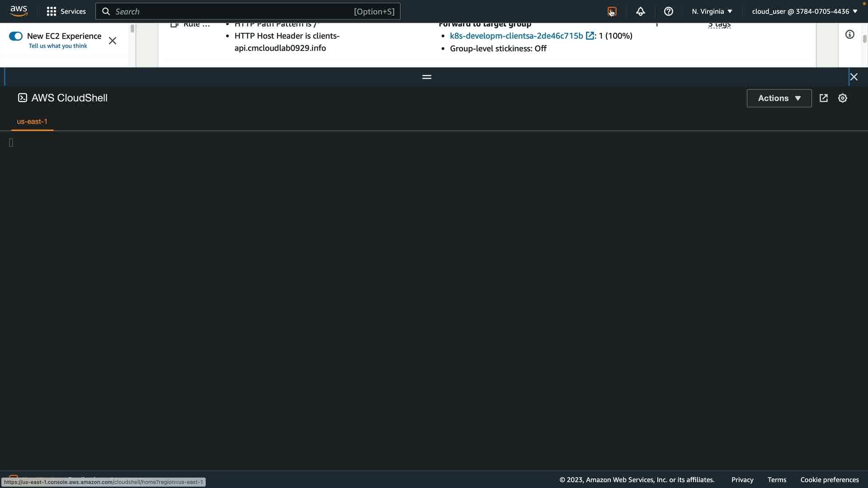This screenshot has height=488, width=868.
Task: Open k8s-developm-clientsa-2de46c715b target group link
Action: [x=516, y=36]
